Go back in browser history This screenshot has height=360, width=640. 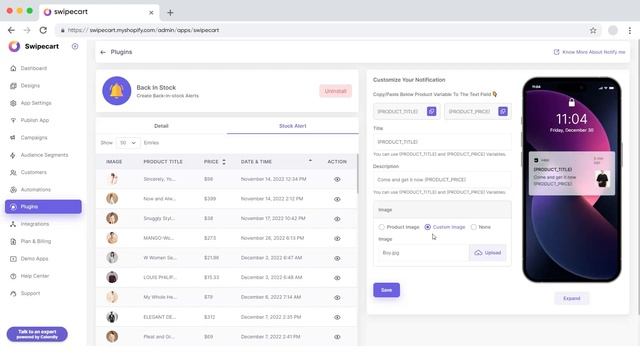click(11, 30)
